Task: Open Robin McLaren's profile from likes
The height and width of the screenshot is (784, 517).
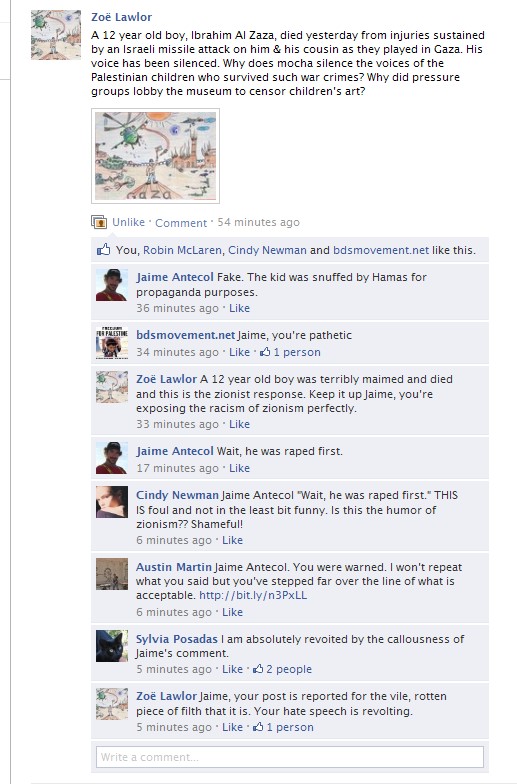Action: (x=182, y=250)
